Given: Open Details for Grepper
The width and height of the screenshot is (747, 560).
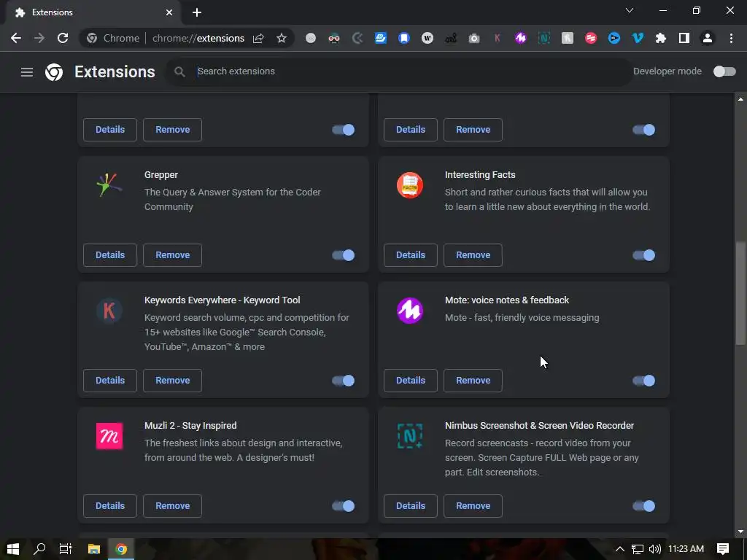Looking at the screenshot, I should 110,255.
